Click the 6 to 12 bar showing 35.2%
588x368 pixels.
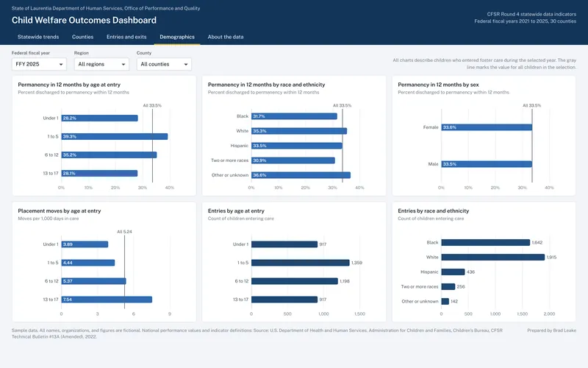pyautogui.click(x=109, y=155)
